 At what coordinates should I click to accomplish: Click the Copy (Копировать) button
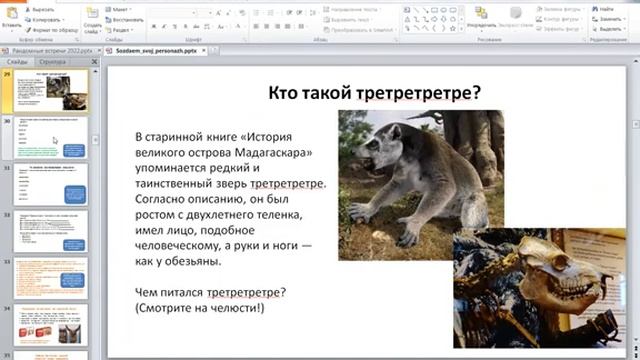click(44, 20)
